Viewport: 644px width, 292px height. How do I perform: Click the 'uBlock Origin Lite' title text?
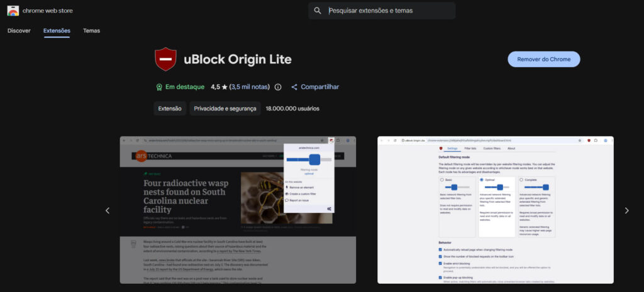tap(238, 60)
